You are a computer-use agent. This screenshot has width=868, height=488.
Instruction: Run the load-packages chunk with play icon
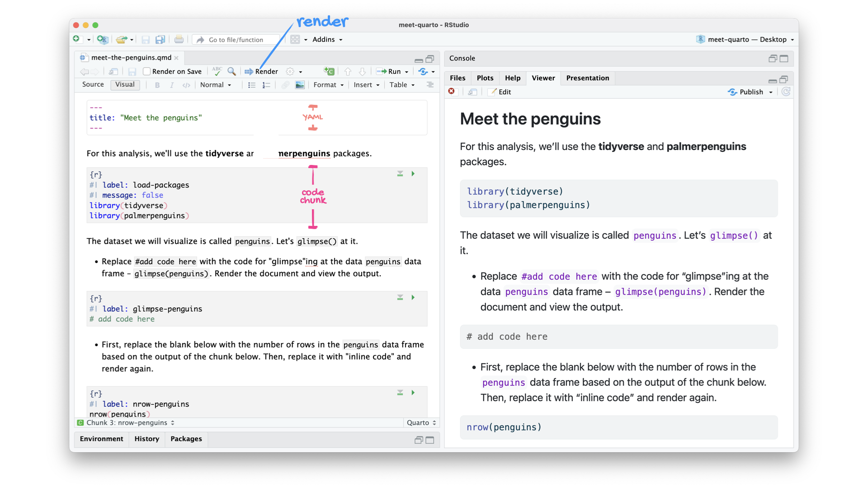[x=413, y=174]
